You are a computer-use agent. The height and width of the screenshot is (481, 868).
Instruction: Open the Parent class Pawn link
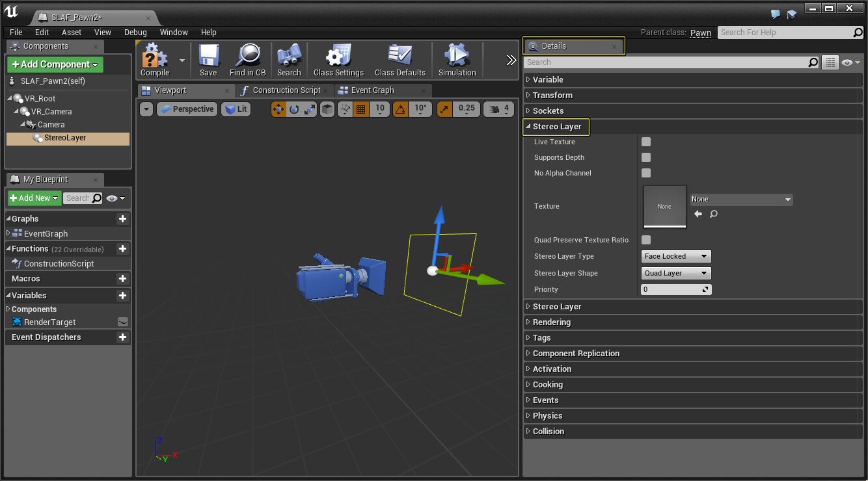pos(701,32)
